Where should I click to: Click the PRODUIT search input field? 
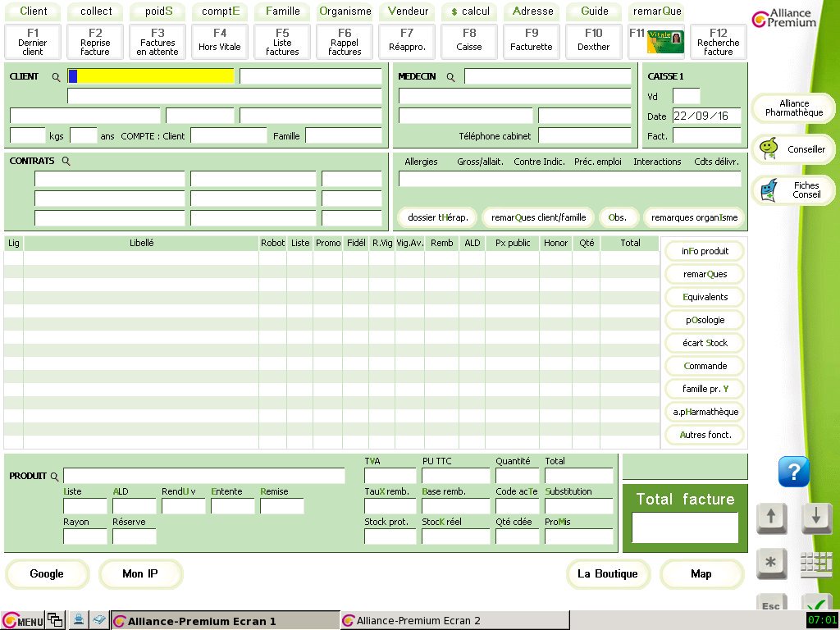pyautogui.click(x=204, y=476)
